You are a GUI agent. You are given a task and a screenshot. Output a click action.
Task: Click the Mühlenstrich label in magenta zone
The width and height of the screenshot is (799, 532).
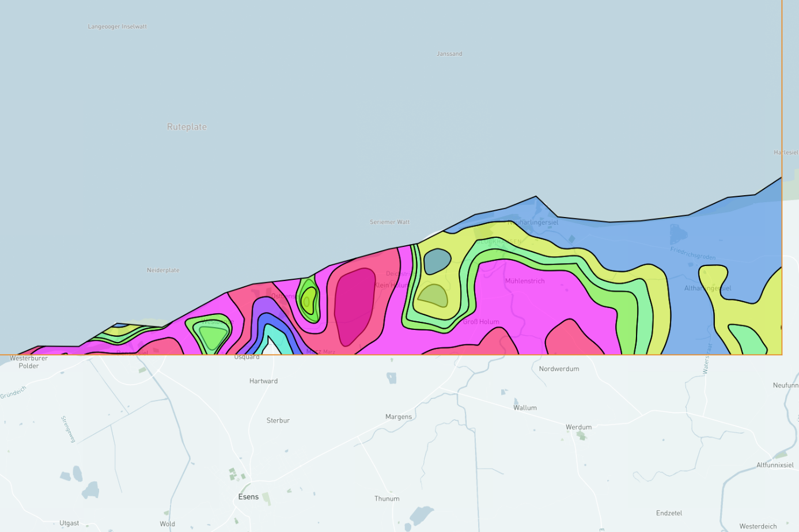pyautogui.click(x=525, y=281)
